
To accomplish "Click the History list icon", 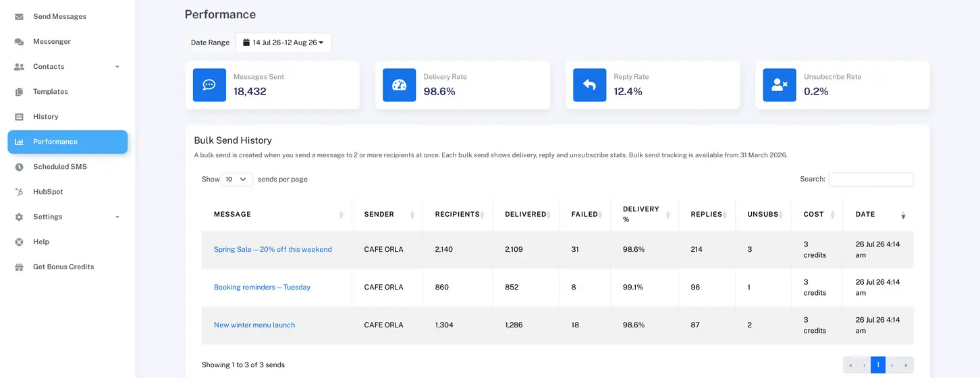I will [x=19, y=117].
